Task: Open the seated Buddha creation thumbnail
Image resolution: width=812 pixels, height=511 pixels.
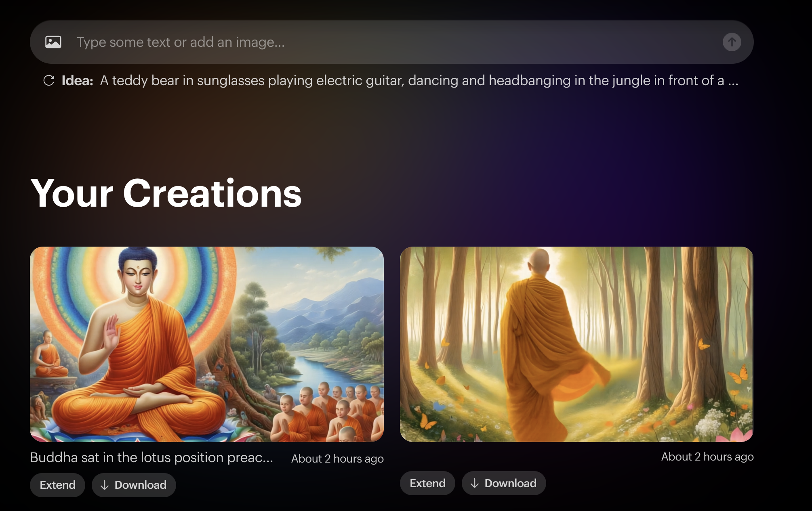Action: click(207, 344)
